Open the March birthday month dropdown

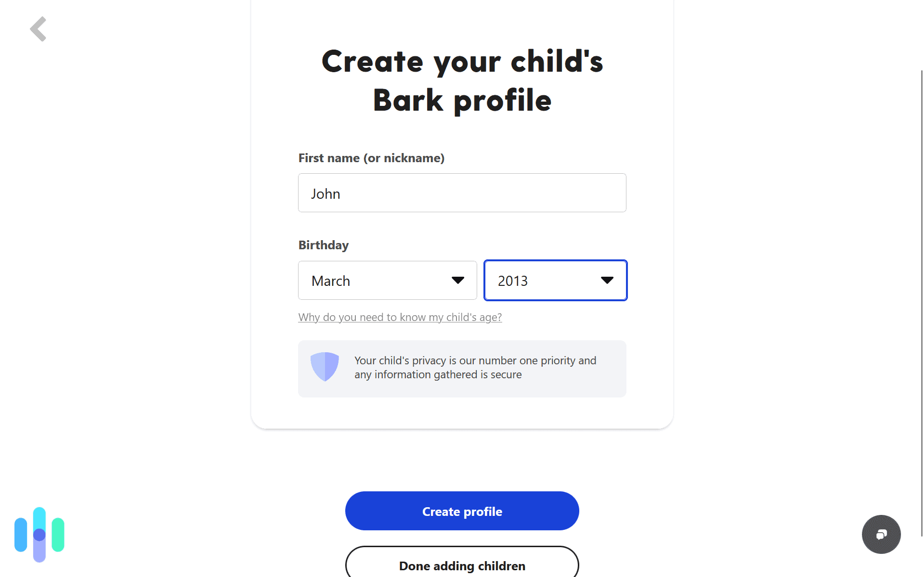(x=387, y=280)
